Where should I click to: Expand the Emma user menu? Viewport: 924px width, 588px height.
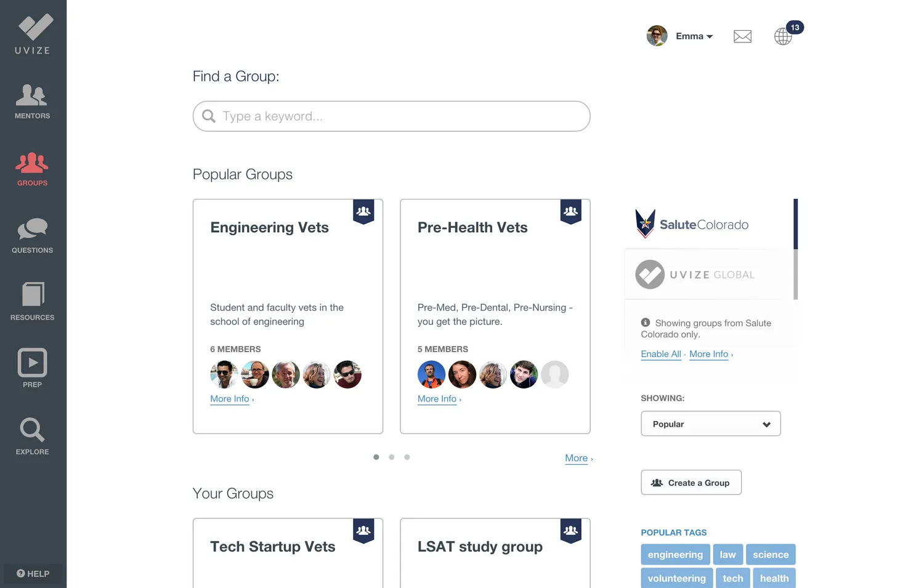(x=694, y=36)
